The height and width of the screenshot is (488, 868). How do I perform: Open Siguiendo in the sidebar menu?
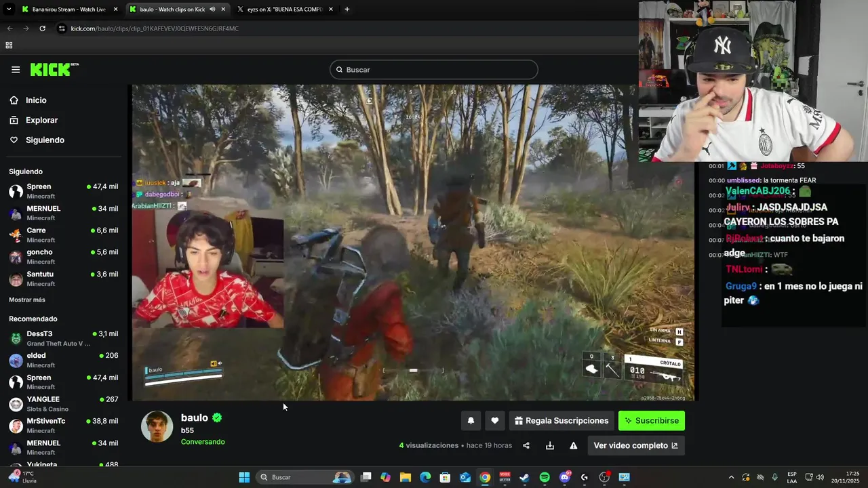pos(45,140)
